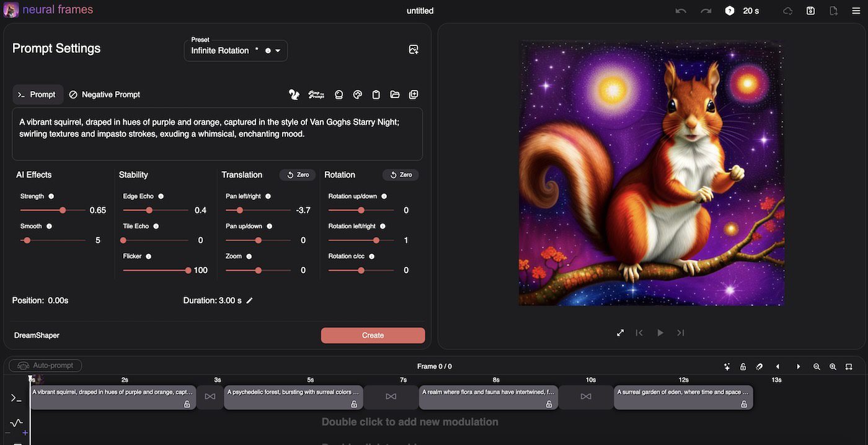Open saved prompts via the folder icon
Screen dimensions: 868x445
click(x=394, y=94)
